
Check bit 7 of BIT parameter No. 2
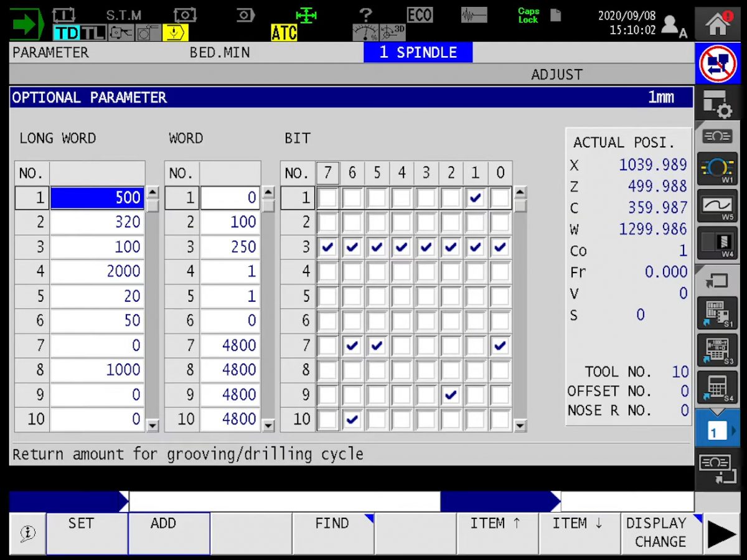(327, 222)
